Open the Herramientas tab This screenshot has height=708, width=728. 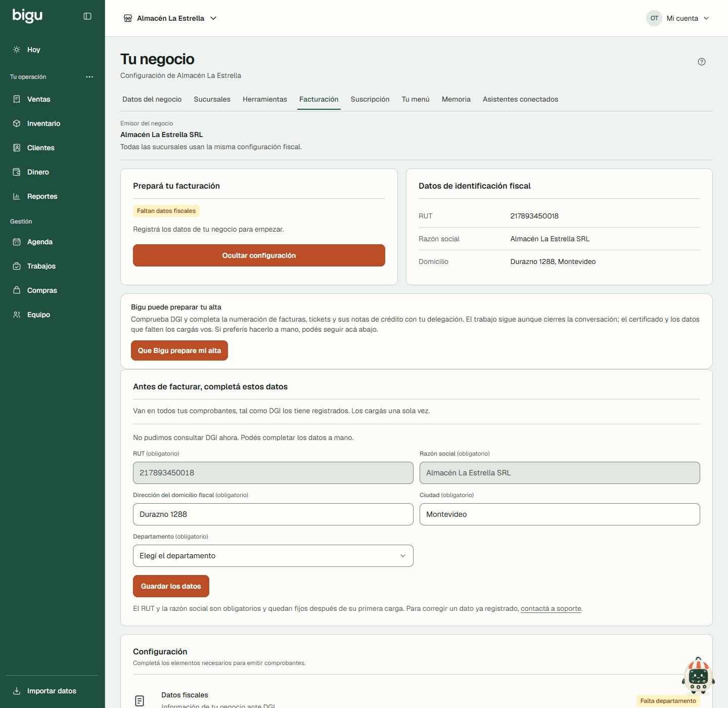[265, 99]
